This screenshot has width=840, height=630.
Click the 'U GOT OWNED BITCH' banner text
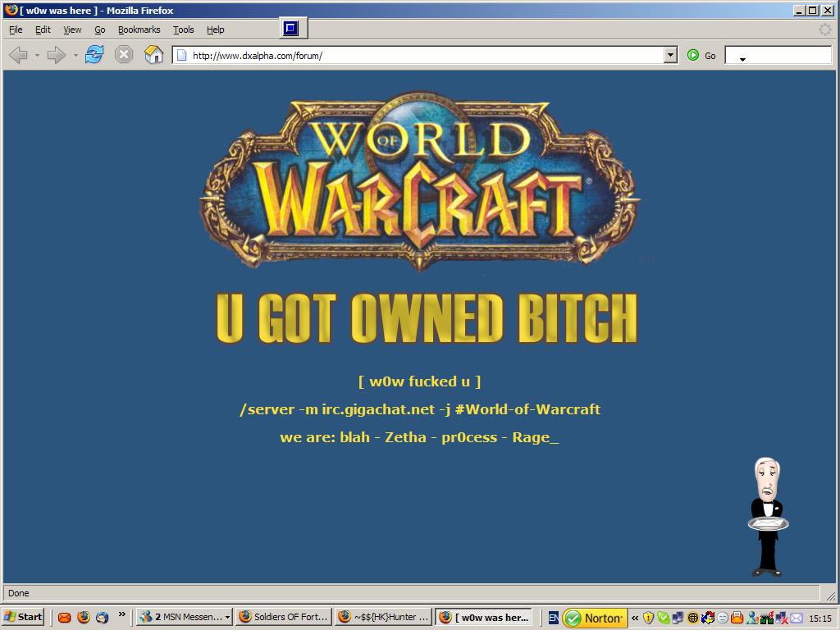tap(427, 318)
